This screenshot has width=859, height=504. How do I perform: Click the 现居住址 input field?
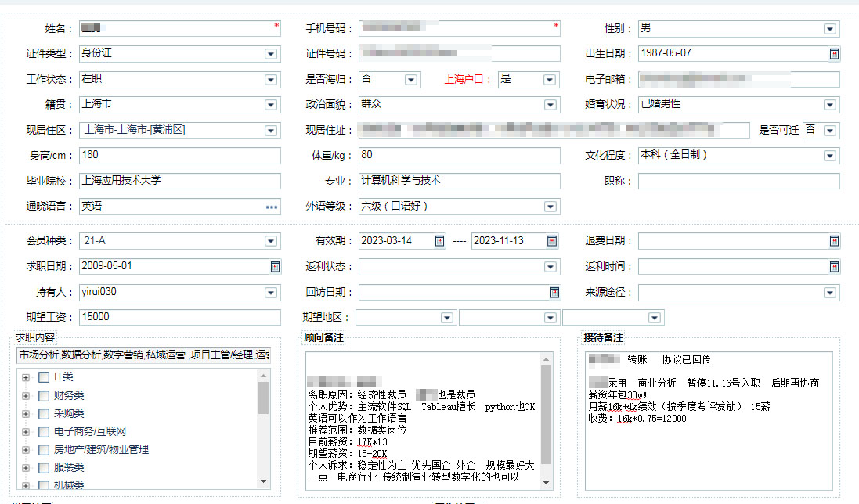click(554, 130)
